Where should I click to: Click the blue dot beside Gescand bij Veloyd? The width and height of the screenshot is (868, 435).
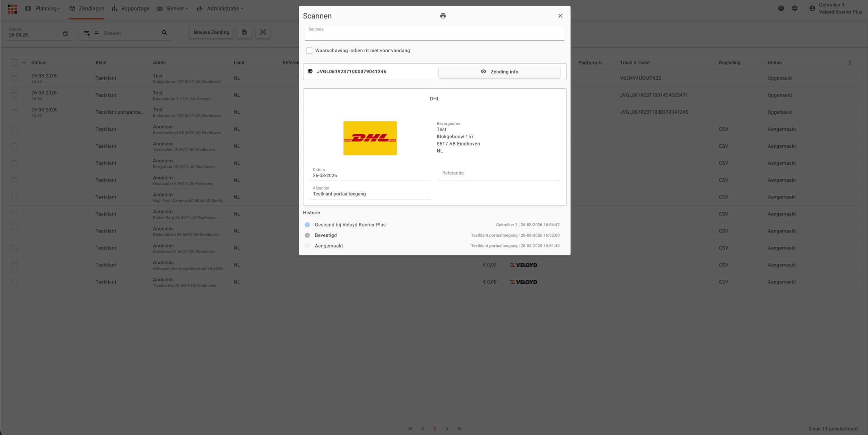307,225
